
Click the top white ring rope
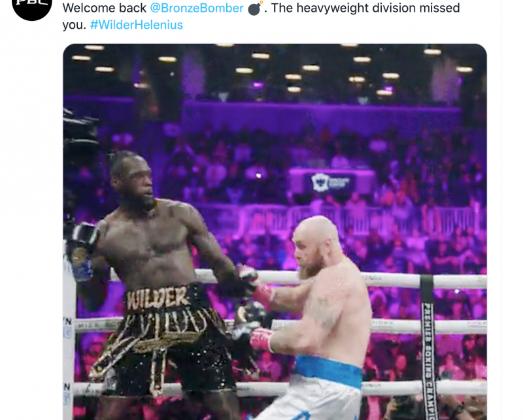click(340, 280)
